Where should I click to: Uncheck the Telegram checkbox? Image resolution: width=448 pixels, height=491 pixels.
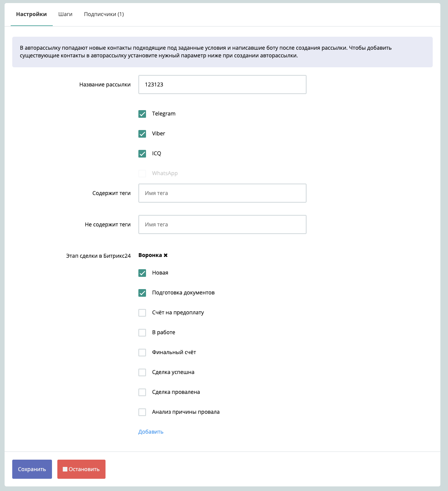coord(142,114)
